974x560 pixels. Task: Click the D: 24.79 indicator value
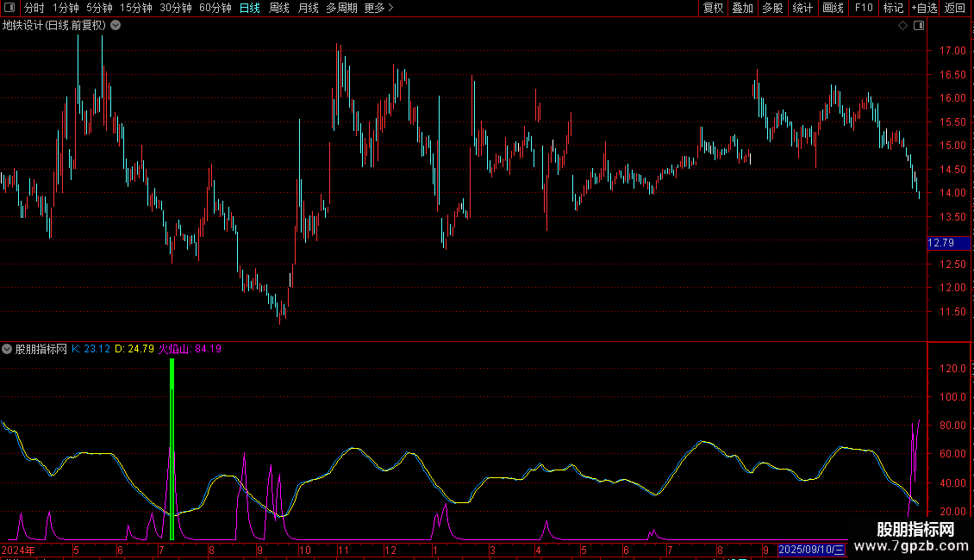(x=134, y=349)
